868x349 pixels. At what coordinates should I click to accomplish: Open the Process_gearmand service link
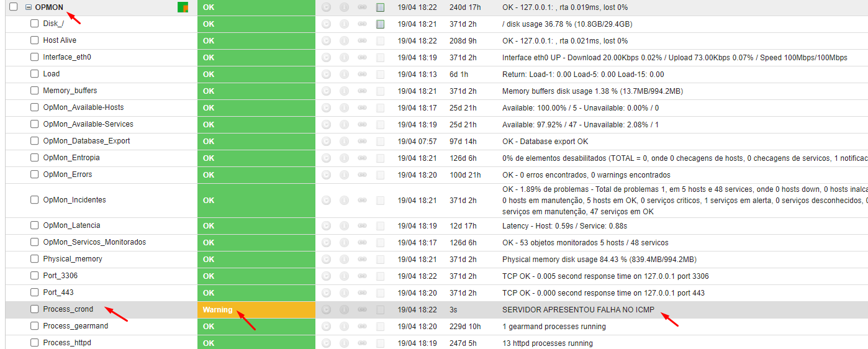click(x=75, y=326)
